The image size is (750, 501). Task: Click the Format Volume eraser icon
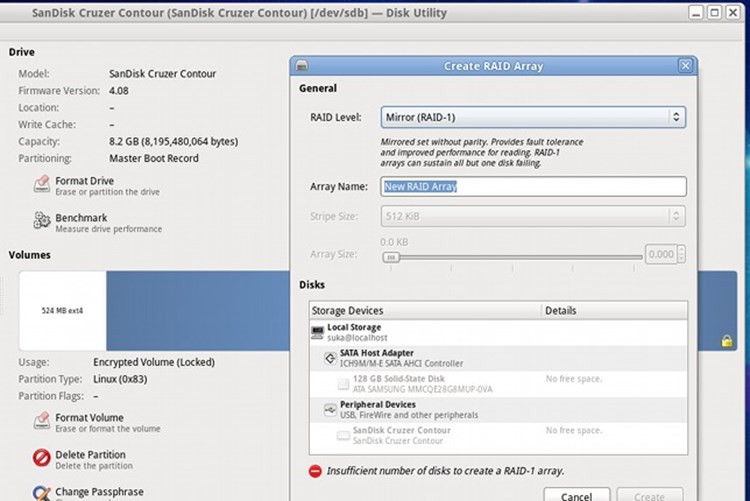[42, 421]
